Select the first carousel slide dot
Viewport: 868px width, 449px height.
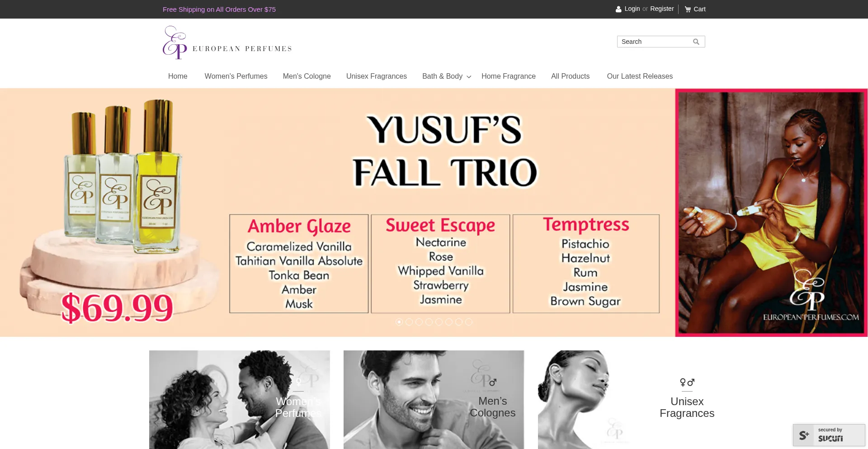coord(399,322)
